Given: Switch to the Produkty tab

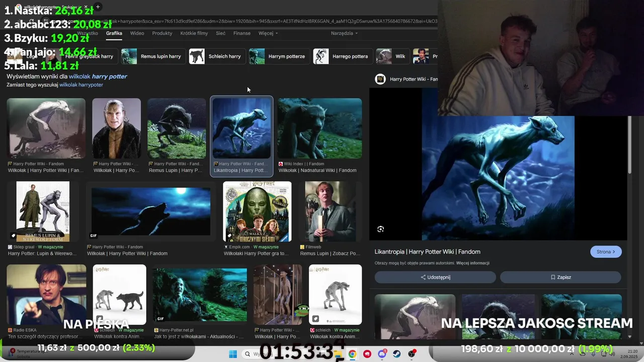Looking at the screenshot, I should (x=162, y=33).
